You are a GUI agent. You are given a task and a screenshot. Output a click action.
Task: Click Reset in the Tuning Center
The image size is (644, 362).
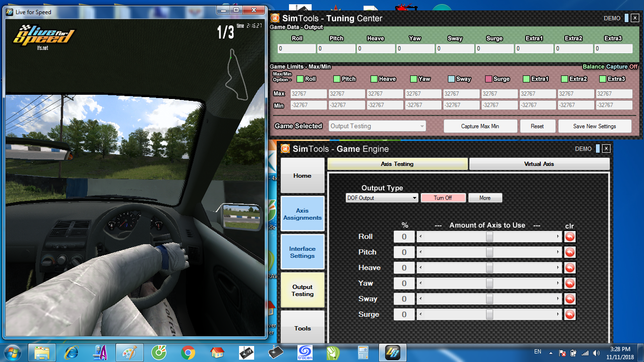pyautogui.click(x=537, y=126)
